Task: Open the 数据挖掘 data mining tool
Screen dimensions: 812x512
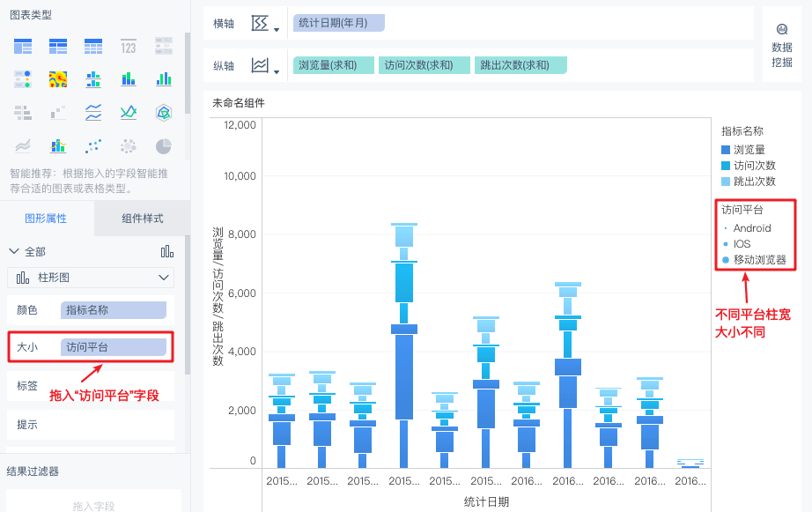Action: [x=782, y=45]
